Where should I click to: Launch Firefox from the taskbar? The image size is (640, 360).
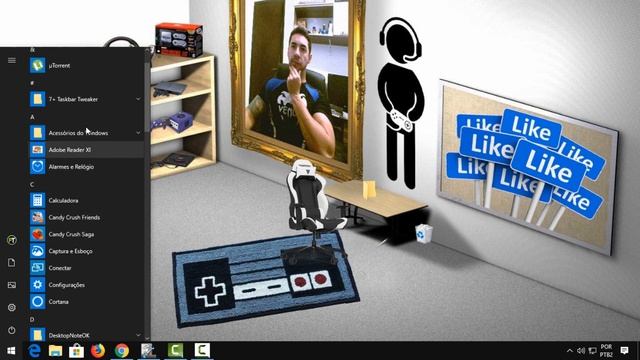pyautogui.click(x=98, y=351)
